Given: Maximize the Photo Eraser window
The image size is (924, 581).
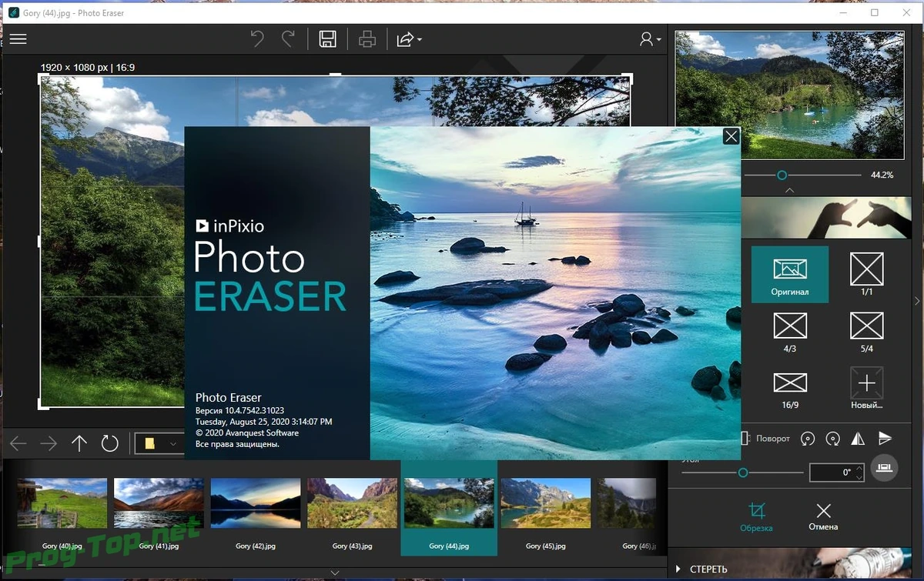Looking at the screenshot, I should [874, 12].
